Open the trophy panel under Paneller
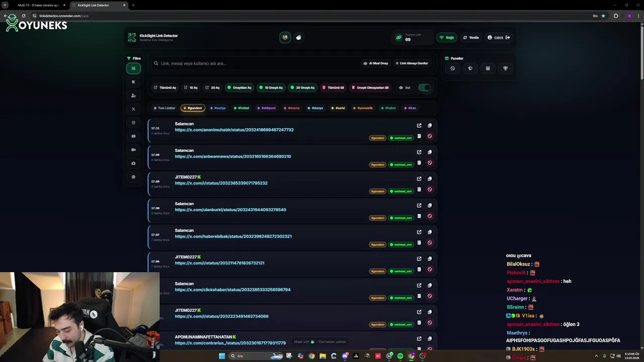 point(506,68)
